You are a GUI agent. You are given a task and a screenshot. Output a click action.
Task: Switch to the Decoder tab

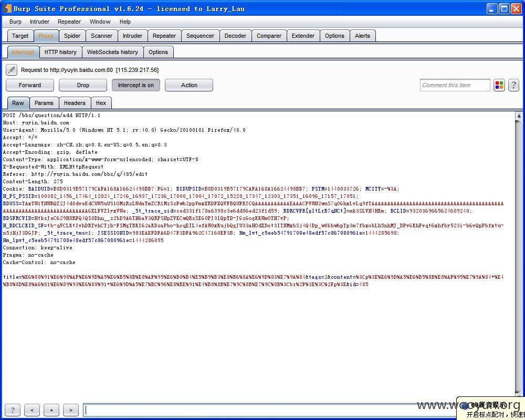(x=235, y=36)
